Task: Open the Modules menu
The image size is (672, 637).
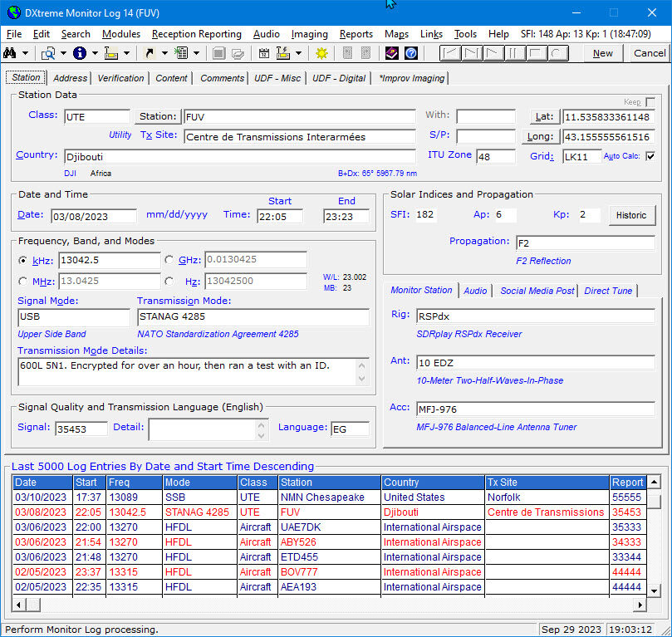Action: click(120, 34)
